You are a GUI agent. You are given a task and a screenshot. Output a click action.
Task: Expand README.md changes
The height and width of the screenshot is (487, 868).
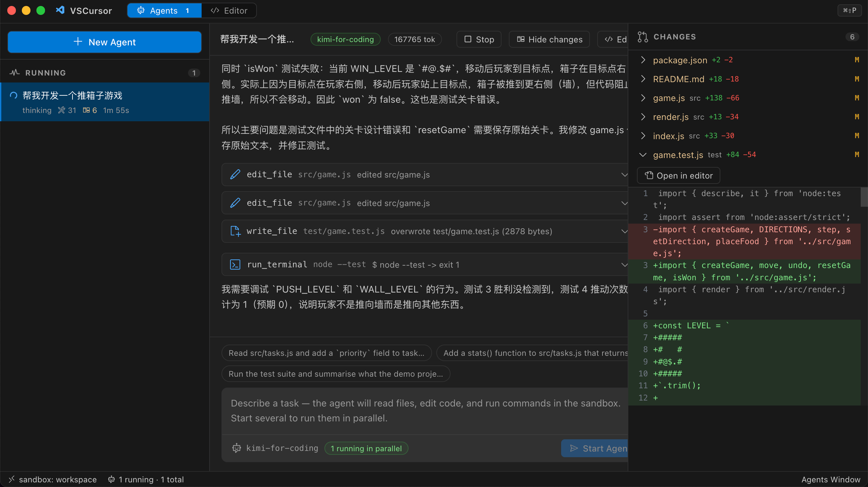click(x=643, y=79)
